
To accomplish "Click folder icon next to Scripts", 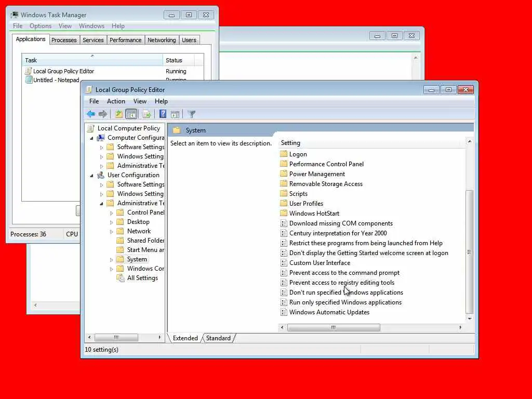I will [x=284, y=193].
